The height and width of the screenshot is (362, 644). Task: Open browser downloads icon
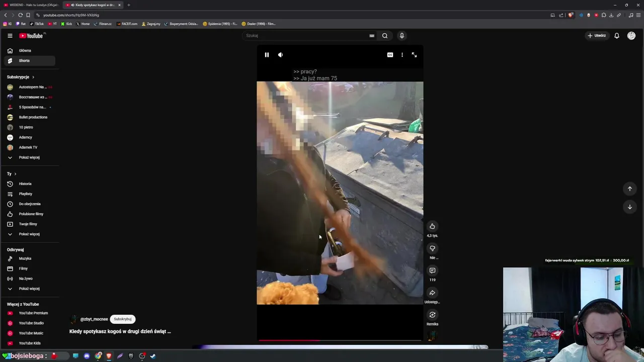(611, 15)
